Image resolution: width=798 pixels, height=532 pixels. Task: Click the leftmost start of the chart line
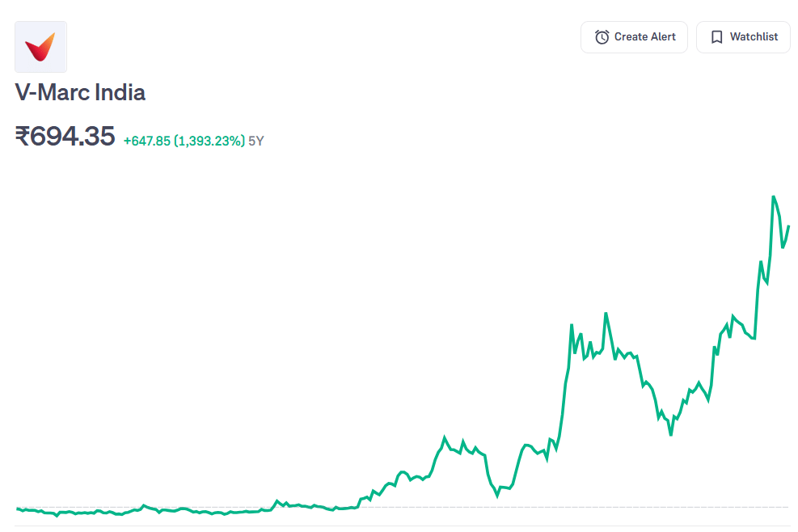(17, 509)
